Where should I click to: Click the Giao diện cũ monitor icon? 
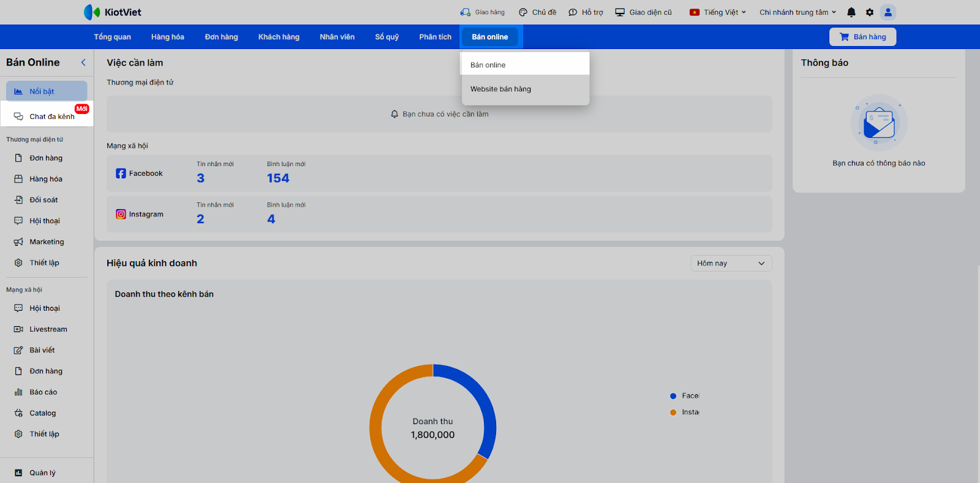pyautogui.click(x=620, y=12)
